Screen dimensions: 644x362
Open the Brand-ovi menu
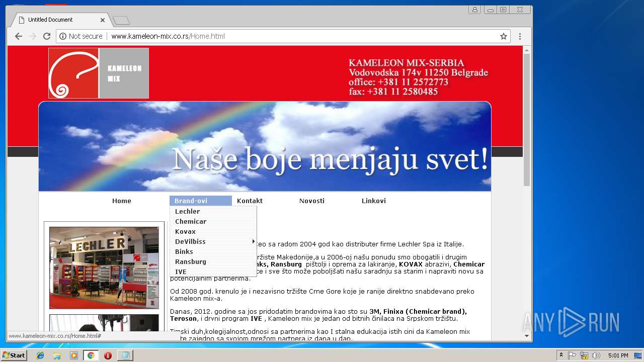pos(201,201)
